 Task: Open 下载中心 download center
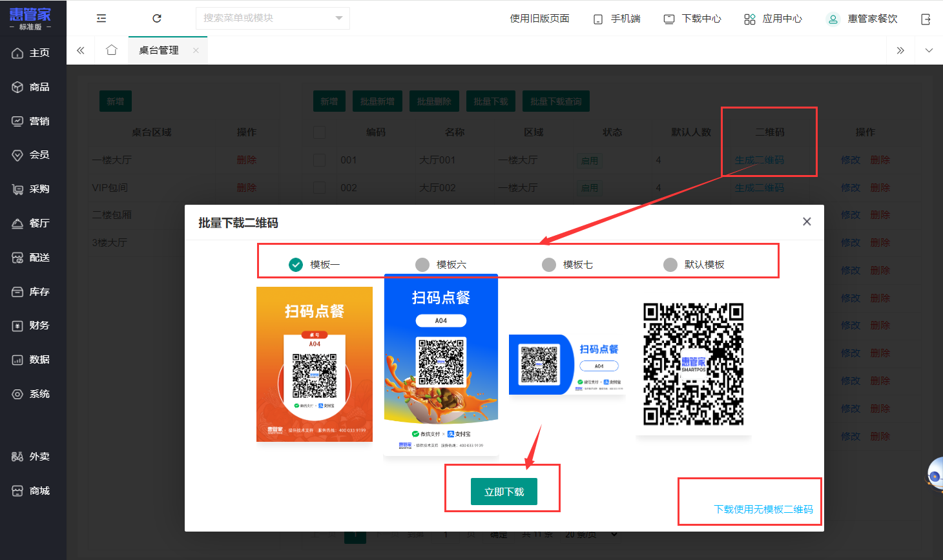tap(692, 19)
